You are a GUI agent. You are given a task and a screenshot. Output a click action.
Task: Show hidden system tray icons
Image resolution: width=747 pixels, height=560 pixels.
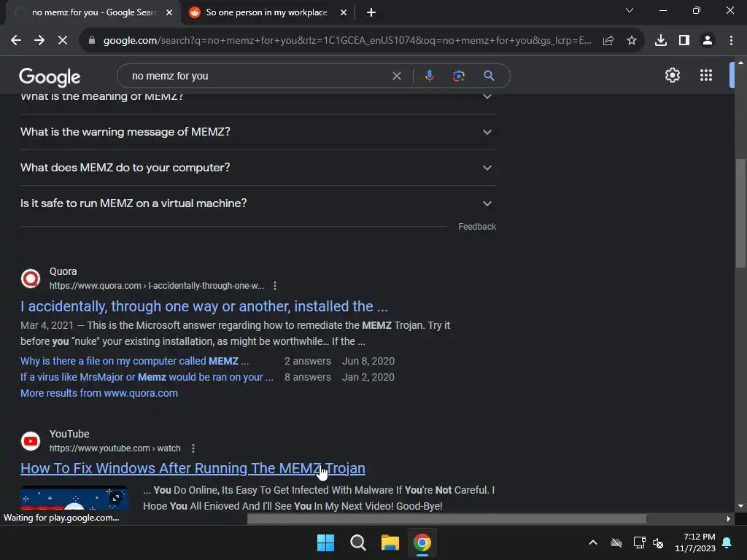[593, 542]
